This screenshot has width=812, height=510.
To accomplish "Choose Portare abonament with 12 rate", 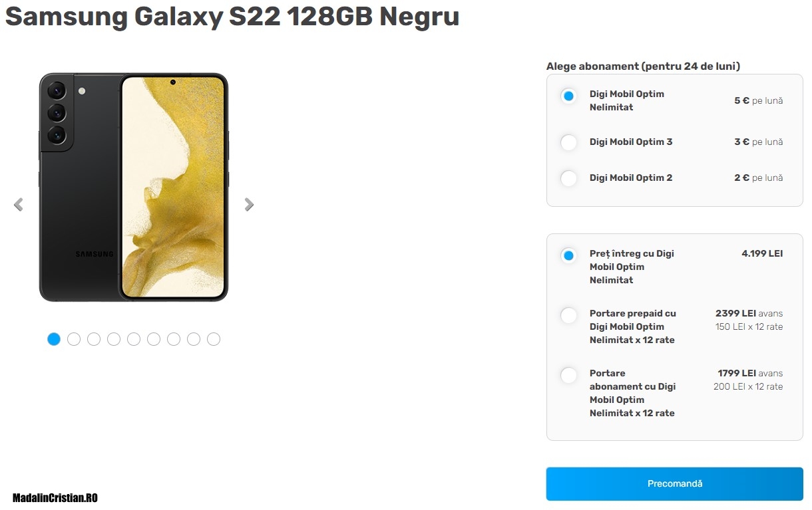I will coord(568,375).
